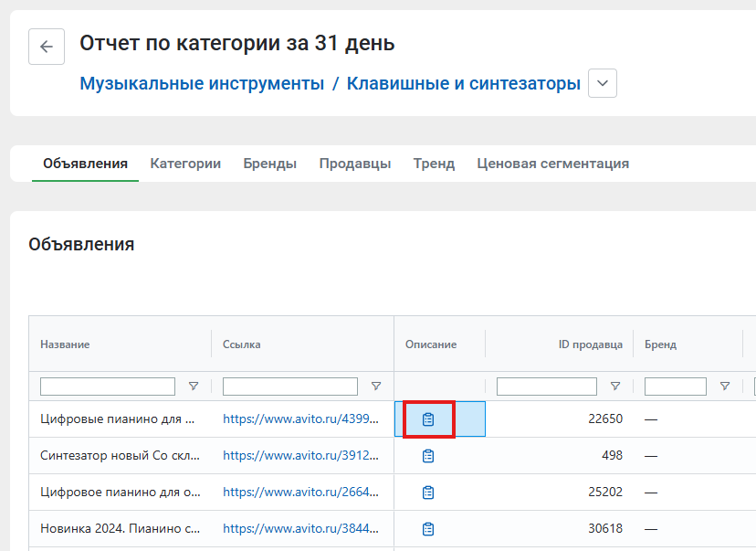Open description icon for Цифровое пианино row

428,493
